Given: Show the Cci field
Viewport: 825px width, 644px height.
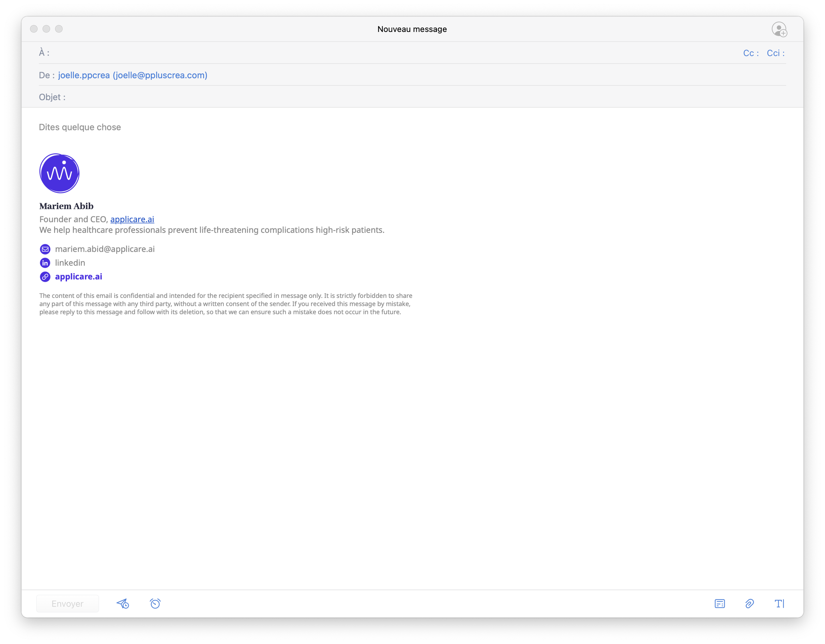Looking at the screenshot, I should pyautogui.click(x=775, y=53).
